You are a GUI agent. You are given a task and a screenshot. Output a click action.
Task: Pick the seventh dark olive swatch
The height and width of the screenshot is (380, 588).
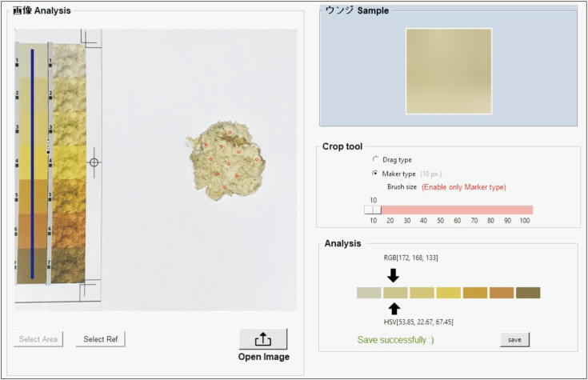click(528, 293)
